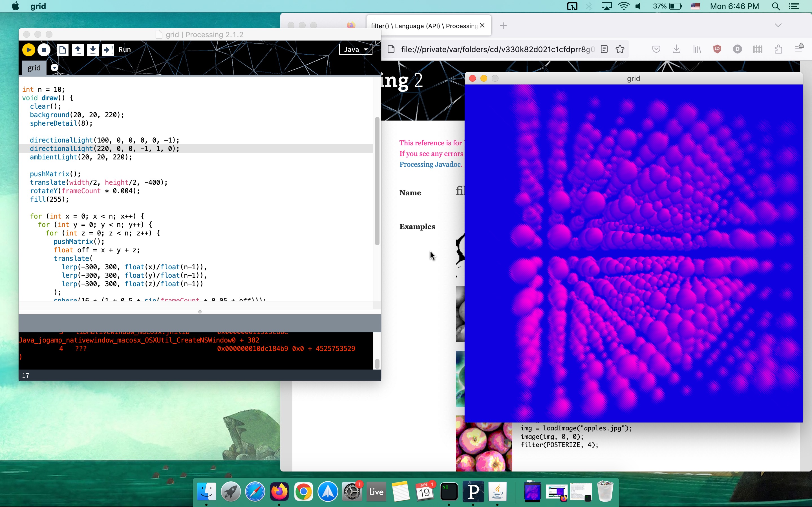Expand the Firefox list-all-tabs chevron
This screenshot has height=507, width=812.
click(778, 25)
